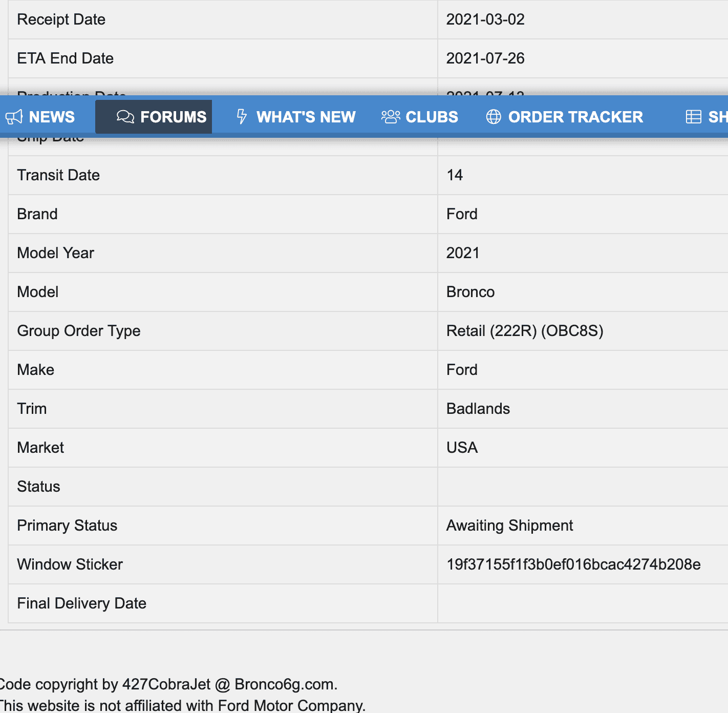The height and width of the screenshot is (713, 728).
Task: Click the Trim value Badlands
Action: click(x=478, y=409)
